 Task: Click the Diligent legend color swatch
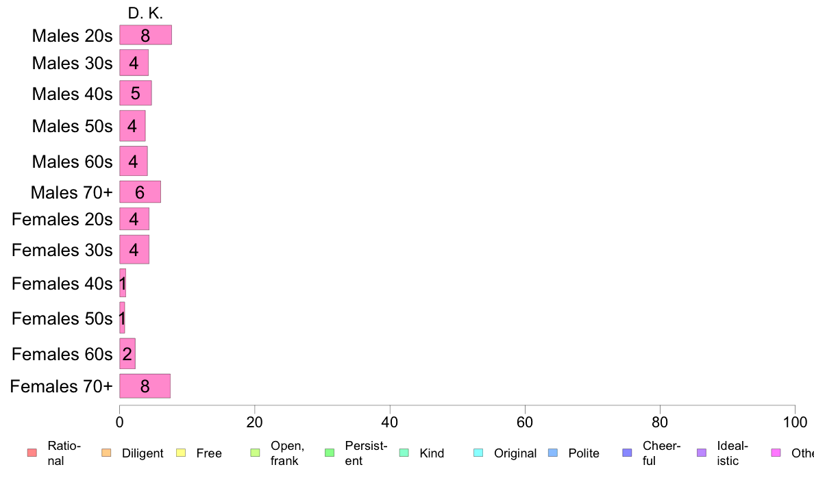(x=106, y=453)
